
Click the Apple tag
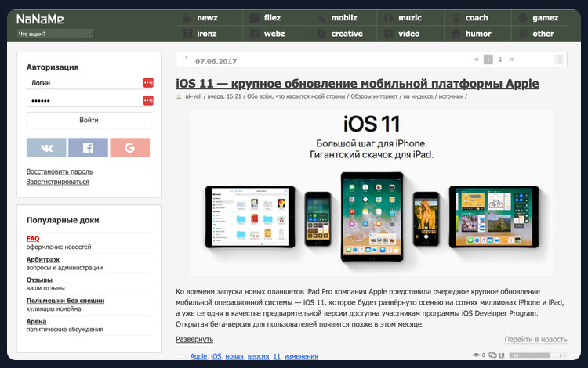[198, 356]
